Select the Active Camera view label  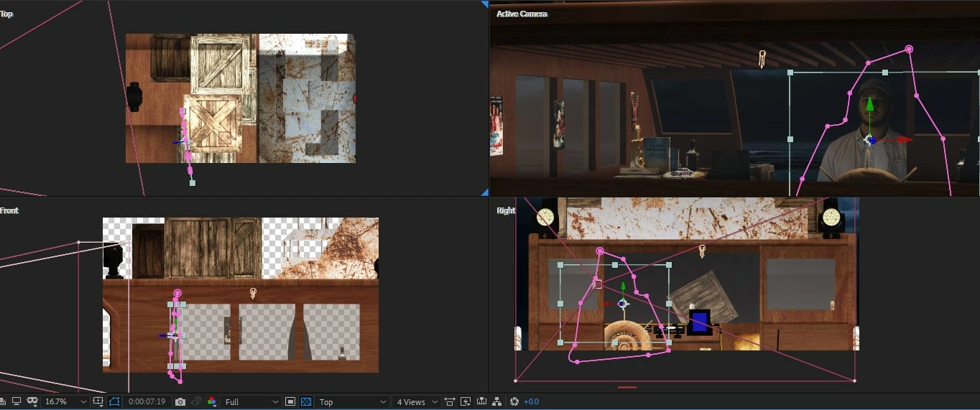coord(522,14)
